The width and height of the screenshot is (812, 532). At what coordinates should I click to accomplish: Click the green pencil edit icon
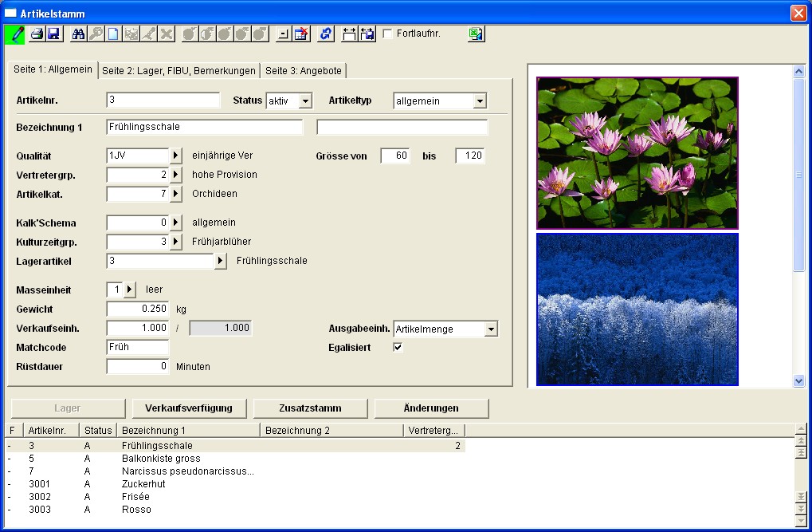(14, 34)
